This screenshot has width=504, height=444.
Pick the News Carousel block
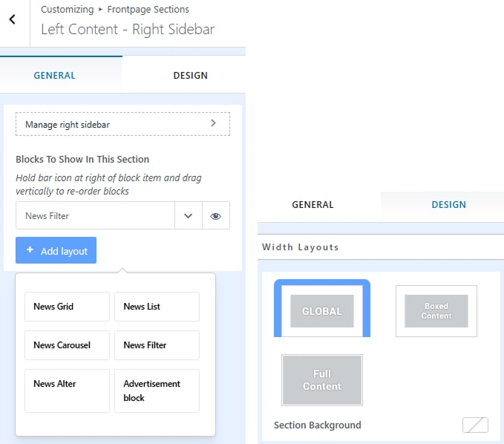click(67, 345)
